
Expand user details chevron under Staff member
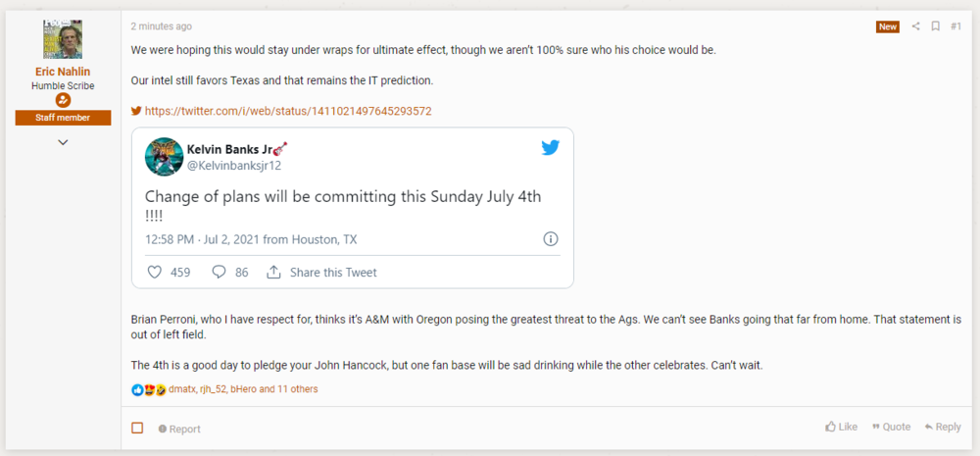tap(63, 142)
